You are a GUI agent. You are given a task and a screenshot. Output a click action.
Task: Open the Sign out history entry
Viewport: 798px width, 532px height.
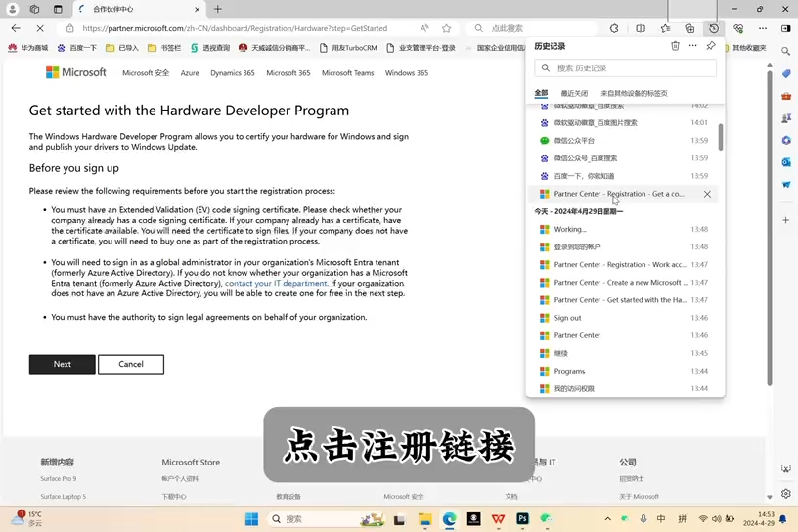624,318
